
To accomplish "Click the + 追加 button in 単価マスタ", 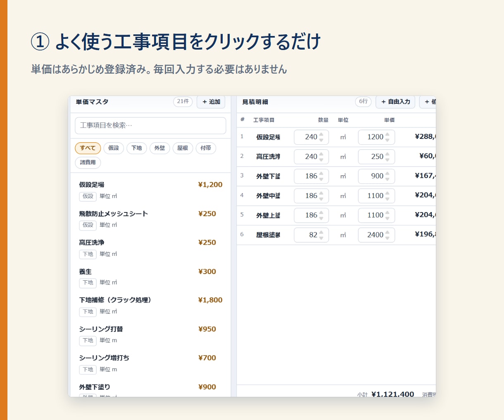I will click(211, 102).
